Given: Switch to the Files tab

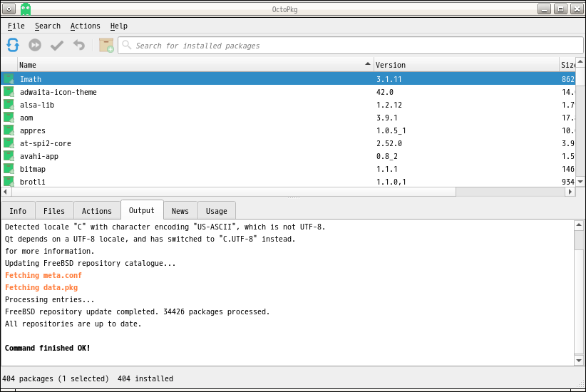Looking at the screenshot, I should [x=54, y=211].
